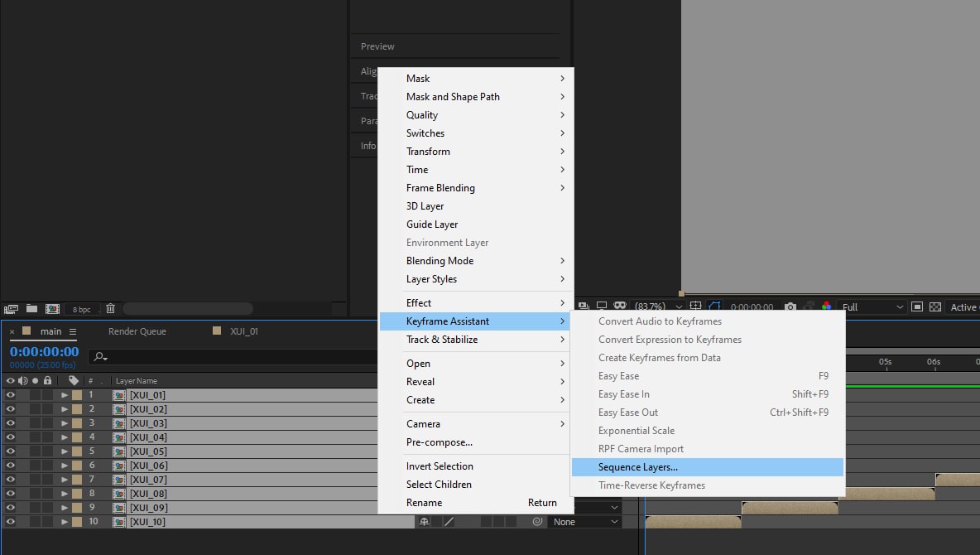This screenshot has height=555, width=980.
Task: Click layer 10's shy switch
Action: 425,522
